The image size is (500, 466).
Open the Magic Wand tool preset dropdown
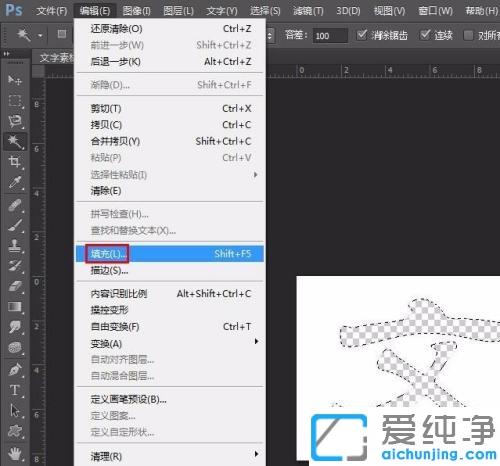28,35
